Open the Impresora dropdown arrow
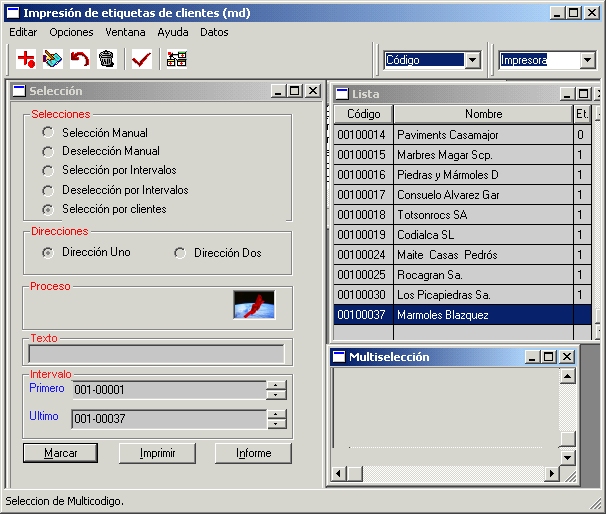The image size is (606, 514). (x=587, y=60)
